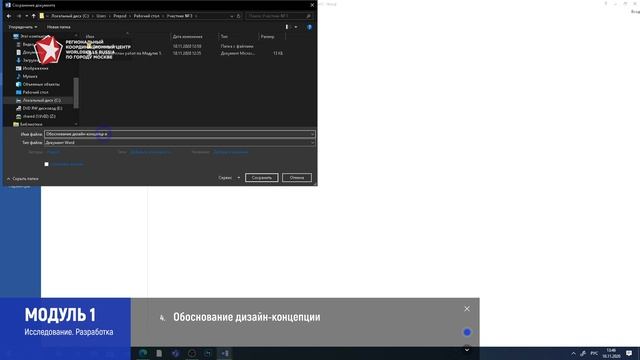Select 'Этот компьютер' in the navigation tree
Screen dimensions: 640x360
click(31, 36)
